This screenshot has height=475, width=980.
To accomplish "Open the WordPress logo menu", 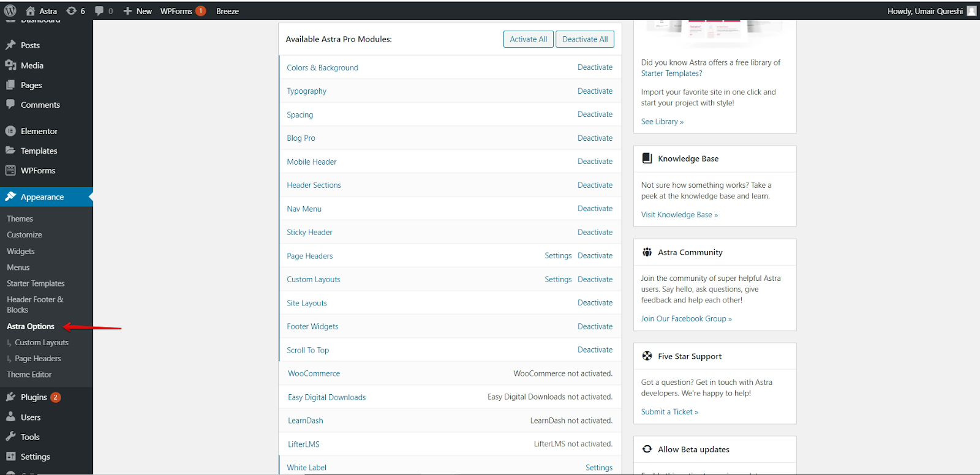I will (10, 10).
